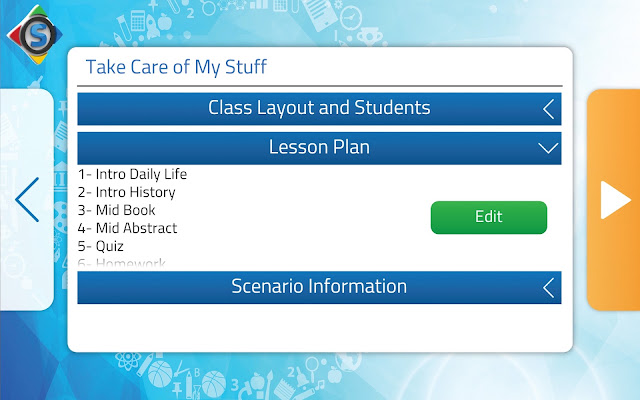Viewport: 640px width, 400px height.
Task: Click the green Edit button
Action: pyautogui.click(x=489, y=217)
